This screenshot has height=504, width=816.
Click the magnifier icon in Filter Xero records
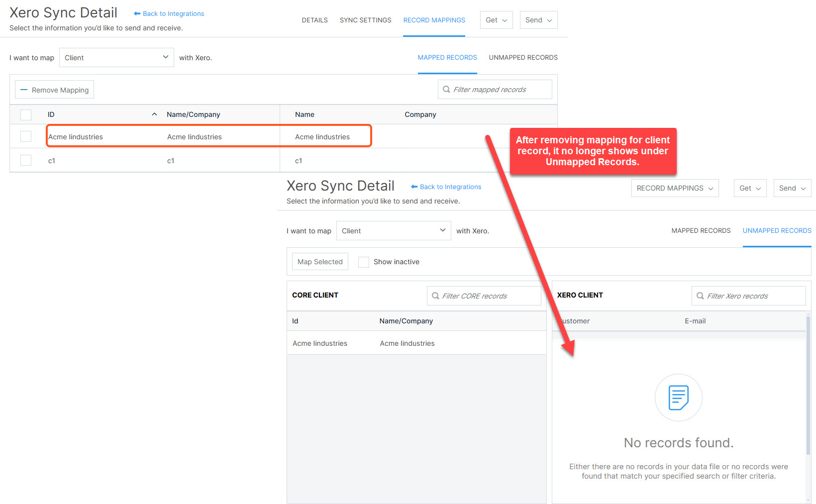point(700,296)
